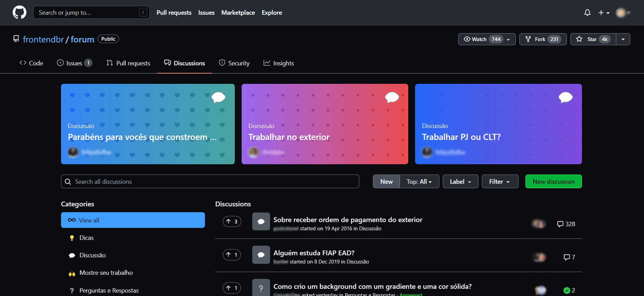Open Alguém estuda FIAP EAD? discussion
Screen dimensions: 644x296
tap(314, 253)
